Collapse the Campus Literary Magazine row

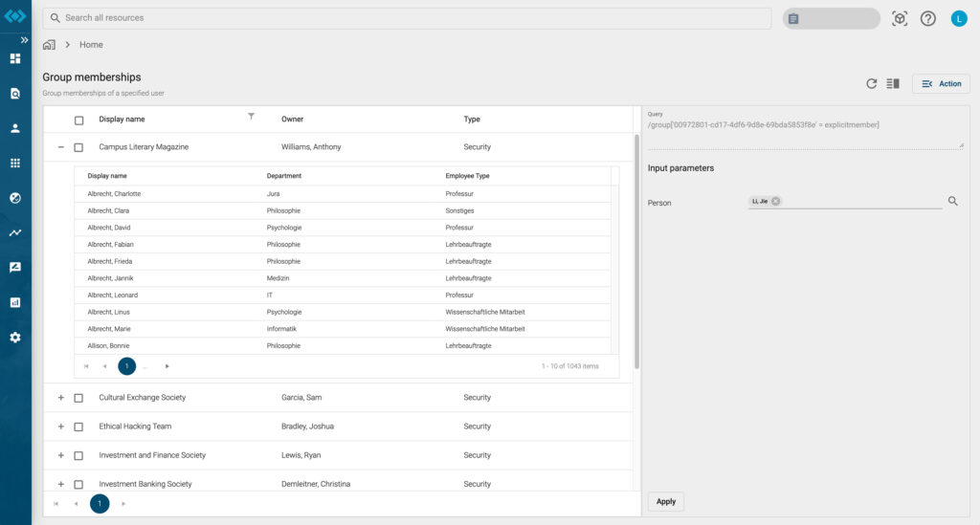60,147
